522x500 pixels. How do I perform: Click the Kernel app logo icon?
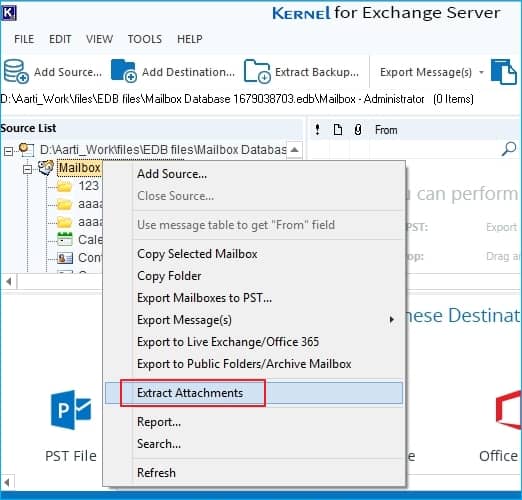pyautogui.click(x=8, y=12)
